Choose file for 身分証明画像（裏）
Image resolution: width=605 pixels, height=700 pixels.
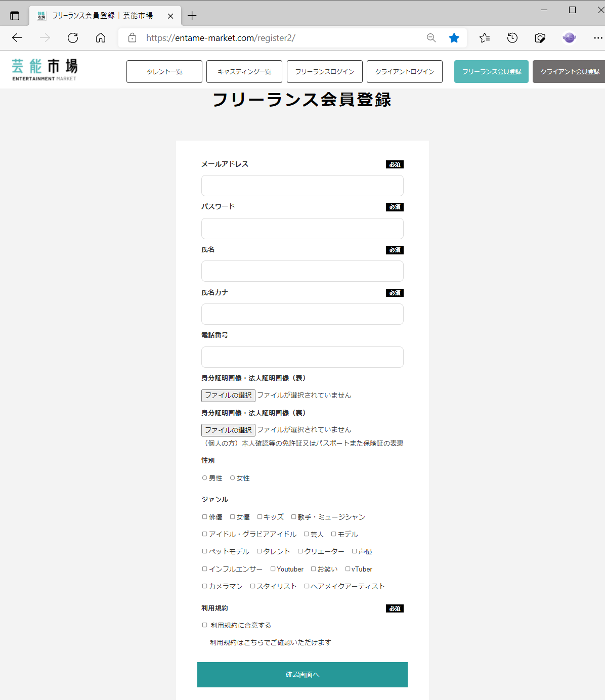point(228,430)
